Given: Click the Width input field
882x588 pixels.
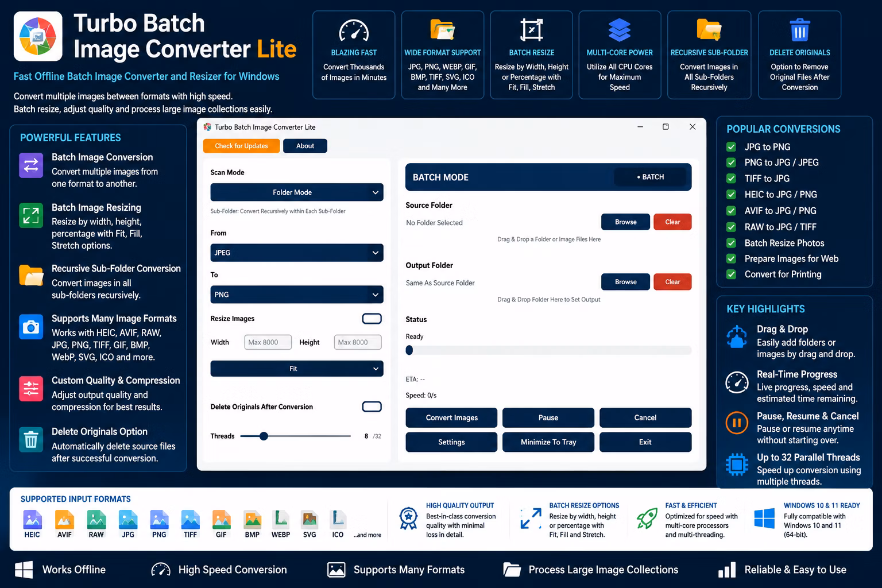Looking at the screenshot, I should (x=268, y=342).
